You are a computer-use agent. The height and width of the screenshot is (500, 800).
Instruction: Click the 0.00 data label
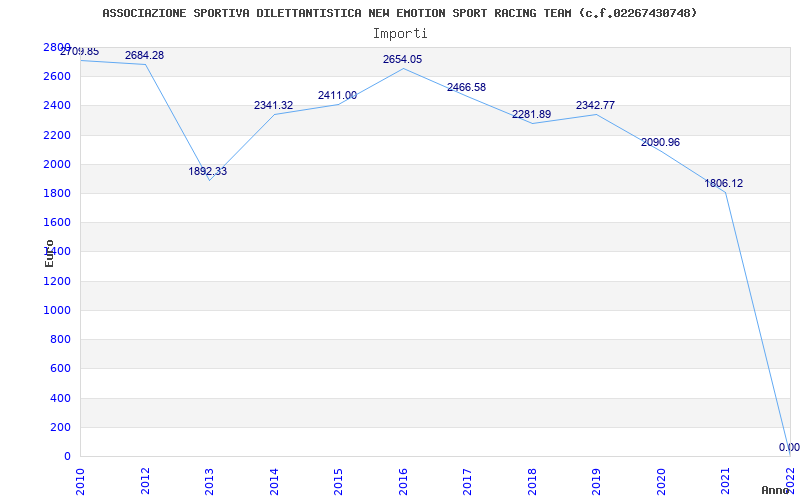click(789, 447)
